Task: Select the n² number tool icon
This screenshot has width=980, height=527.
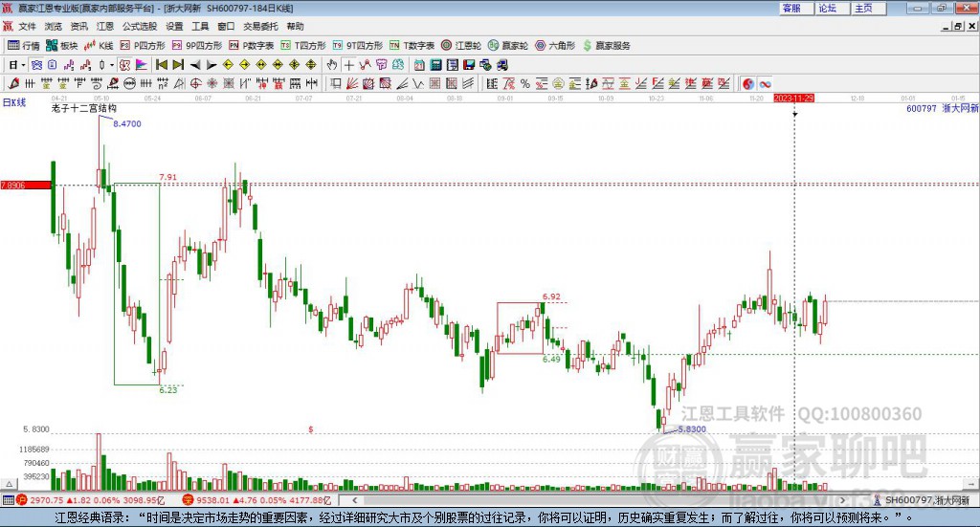Action: [163, 83]
